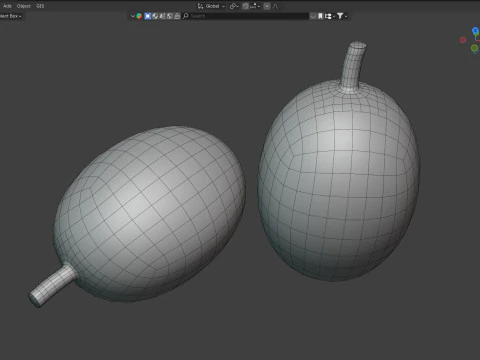Open the Add menu

tap(7, 6)
